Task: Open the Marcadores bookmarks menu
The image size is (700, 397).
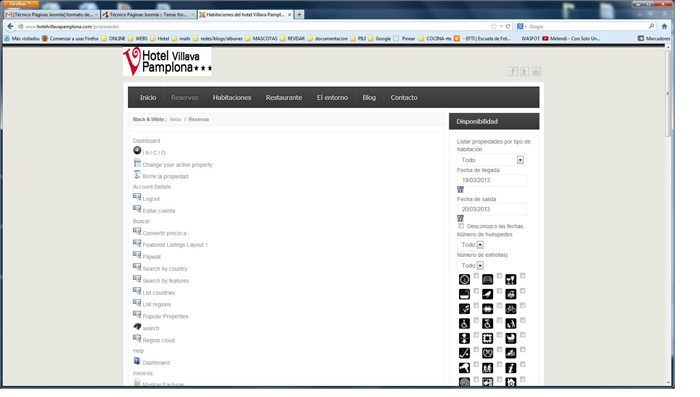Action: click(654, 39)
